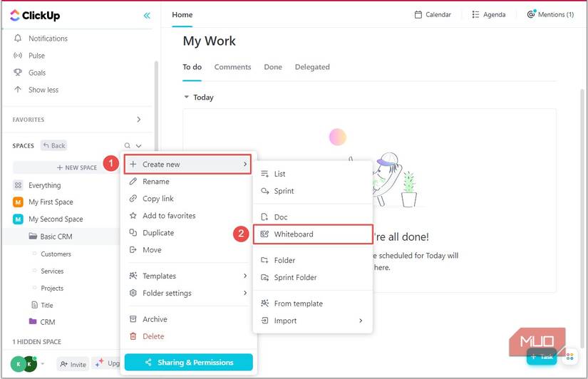Switch to the Delegated tab
The width and height of the screenshot is (588, 379).
click(x=312, y=67)
